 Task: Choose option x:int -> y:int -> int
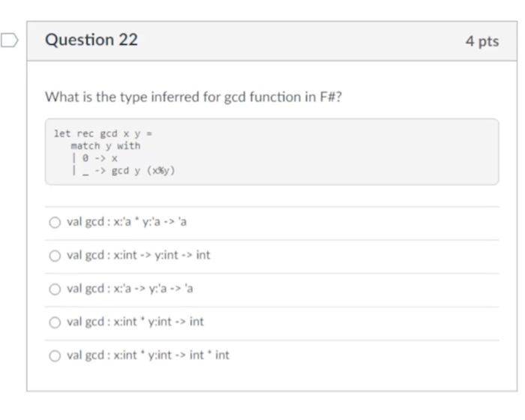(x=55, y=256)
